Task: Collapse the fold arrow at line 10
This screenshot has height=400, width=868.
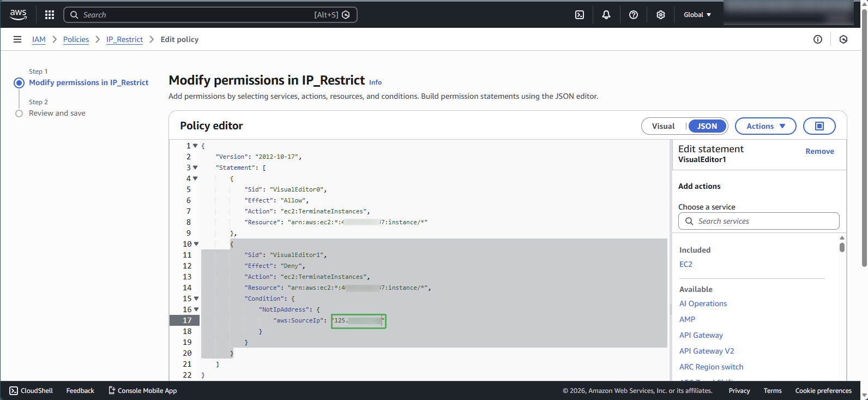Action: click(x=196, y=244)
